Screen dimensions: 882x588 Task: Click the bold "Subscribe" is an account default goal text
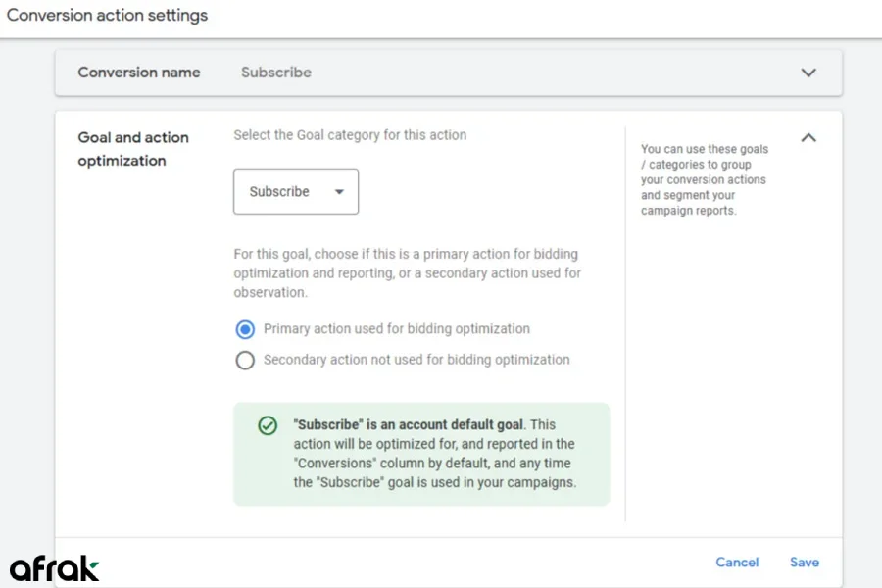tap(409, 425)
